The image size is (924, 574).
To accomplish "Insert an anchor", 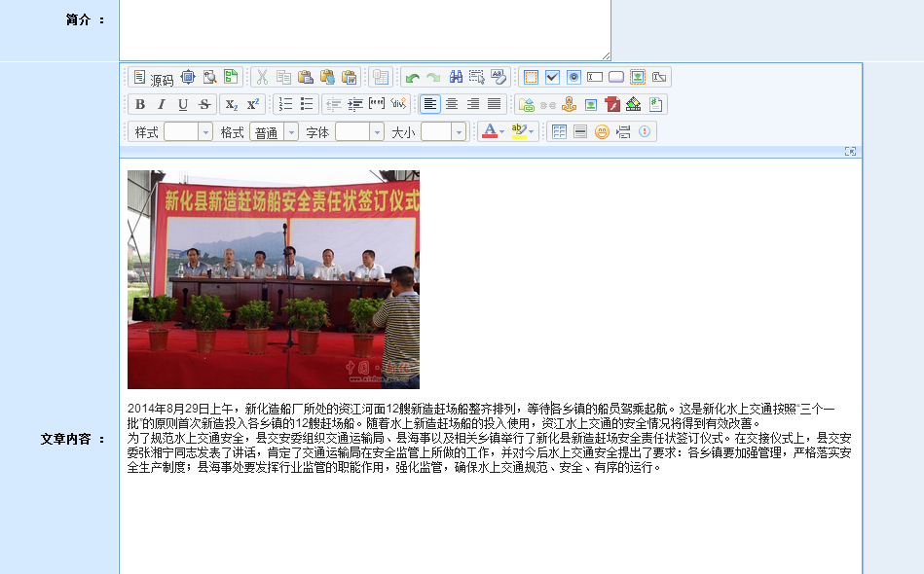I will pyautogui.click(x=570, y=105).
